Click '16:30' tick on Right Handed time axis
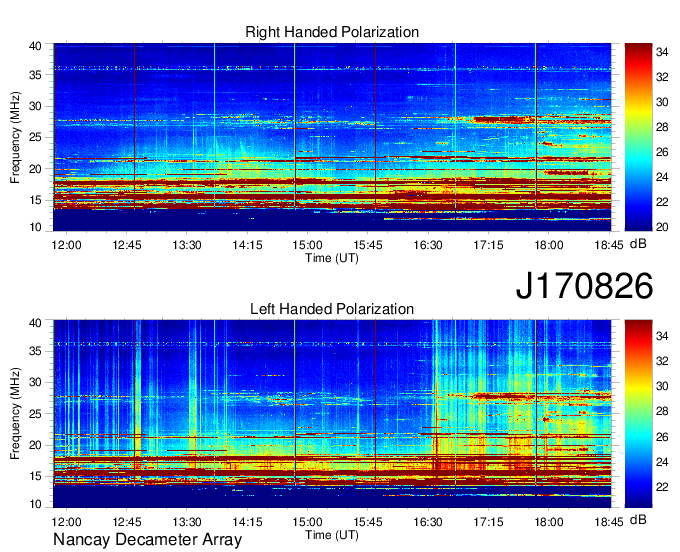Image resolution: width=680 pixels, height=552 pixels. point(428,245)
